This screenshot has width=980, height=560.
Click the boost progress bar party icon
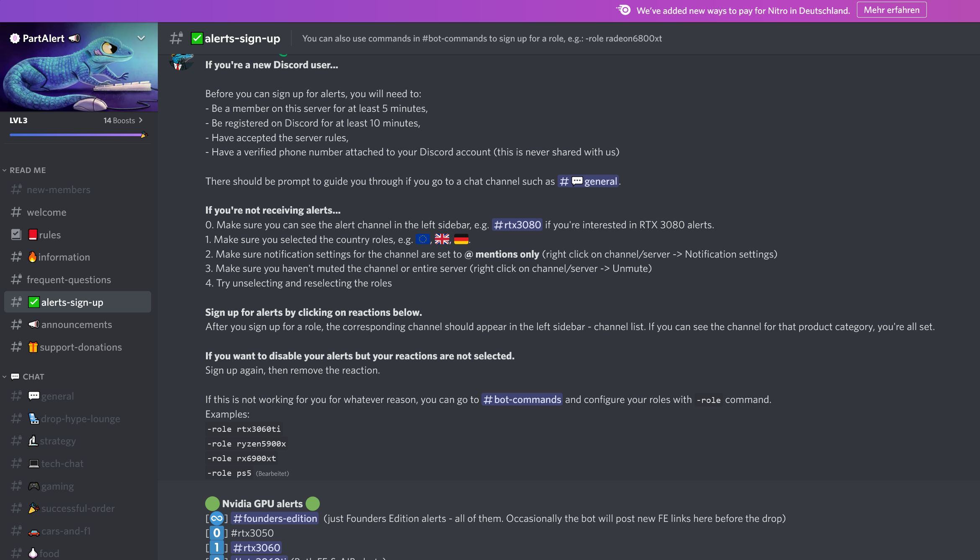tap(144, 135)
